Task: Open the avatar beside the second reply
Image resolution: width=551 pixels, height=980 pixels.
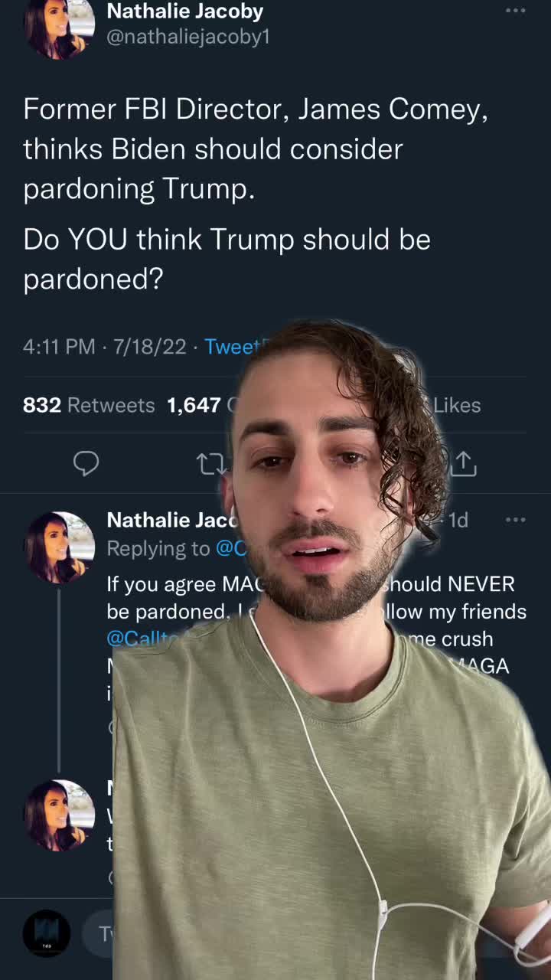Action: tap(59, 815)
